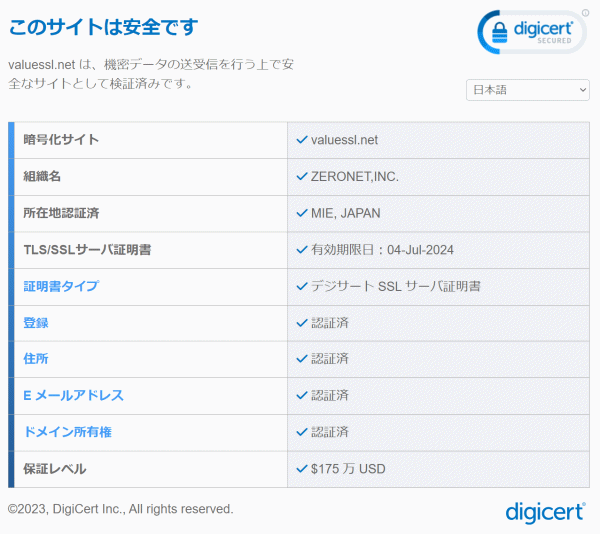The image size is (600, 534).
Task: Open the E メールアドレス link
Action: coord(73,395)
